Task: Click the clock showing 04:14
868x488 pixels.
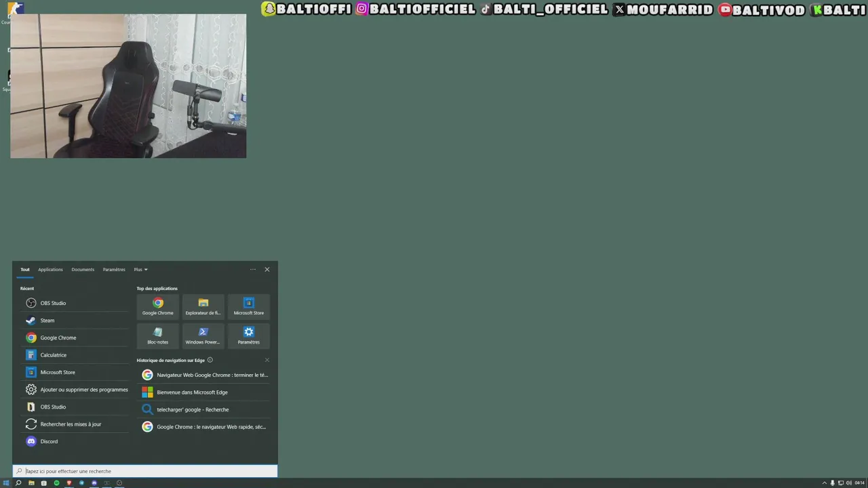Action: coord(859,483)
